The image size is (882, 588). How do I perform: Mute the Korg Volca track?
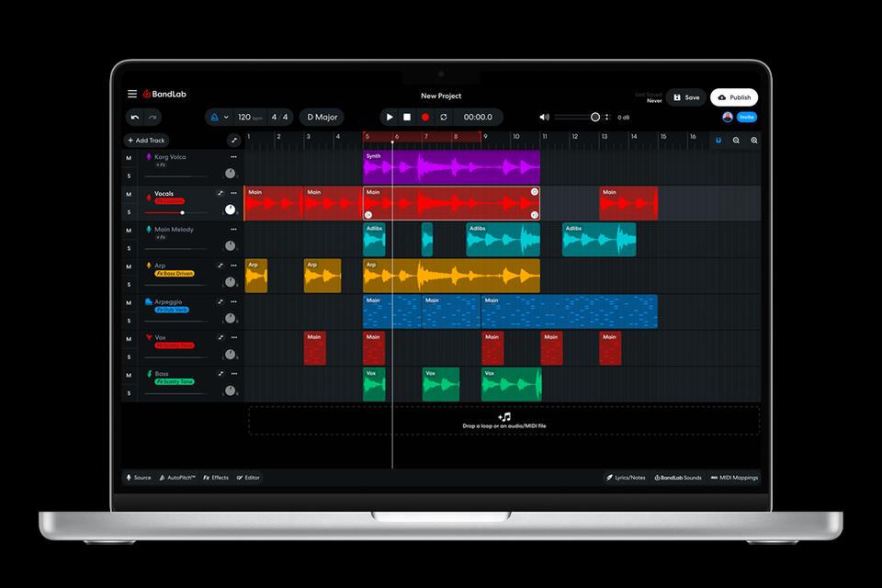click(x=129, y=158)
